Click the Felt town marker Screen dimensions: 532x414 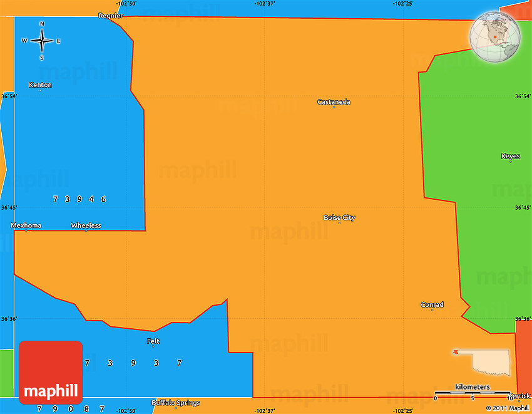tap(153, 346)
